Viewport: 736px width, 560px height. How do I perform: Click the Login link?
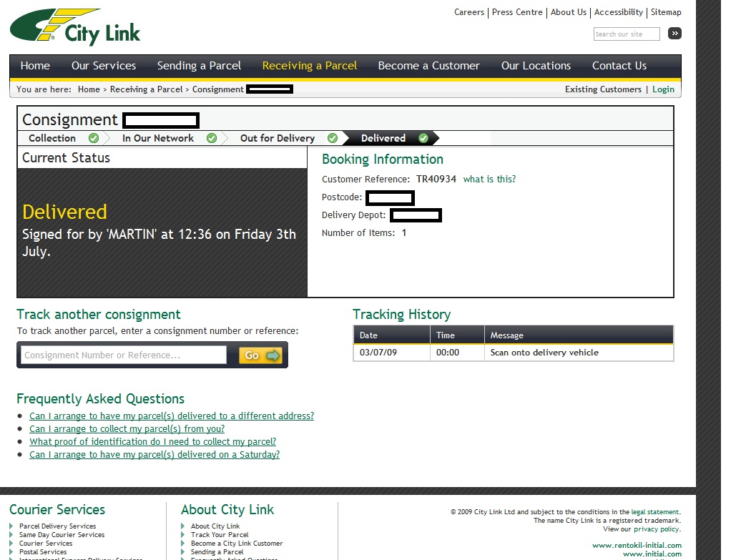(x=663, y=89)
